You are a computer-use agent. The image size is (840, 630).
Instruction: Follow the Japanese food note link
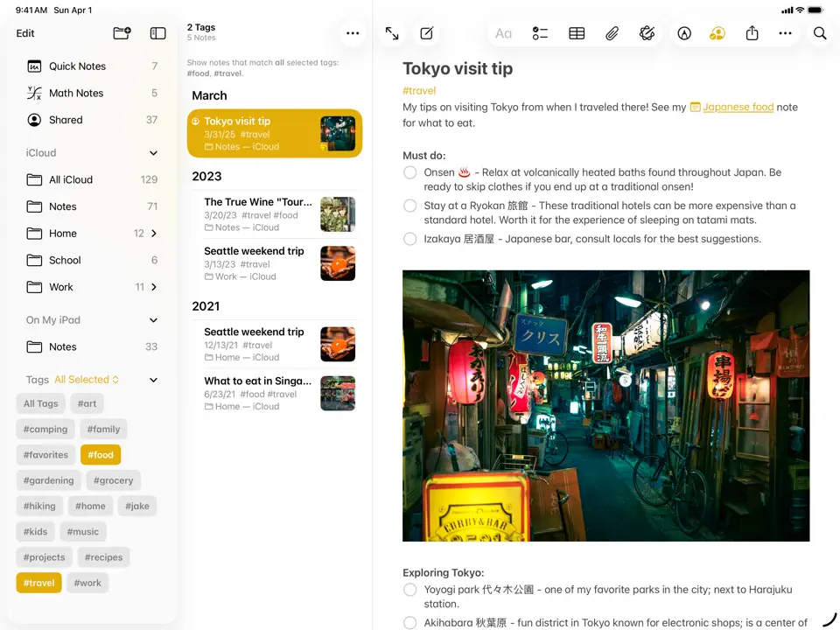tap(738, 107)
